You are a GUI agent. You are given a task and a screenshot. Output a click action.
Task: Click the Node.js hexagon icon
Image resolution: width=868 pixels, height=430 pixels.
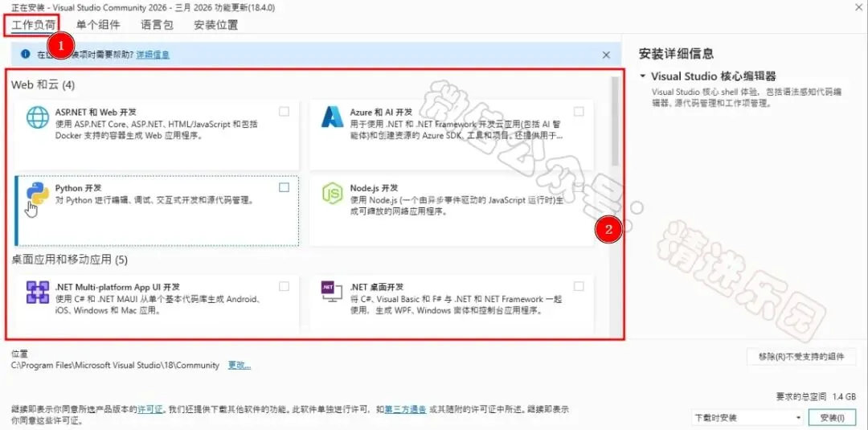(x=333, y=193)
